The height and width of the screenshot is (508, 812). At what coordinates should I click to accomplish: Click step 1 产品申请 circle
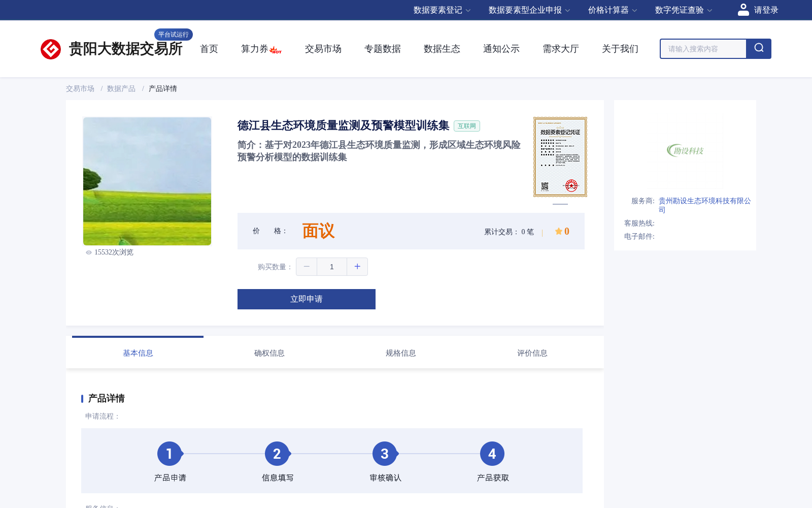[170, 454]
